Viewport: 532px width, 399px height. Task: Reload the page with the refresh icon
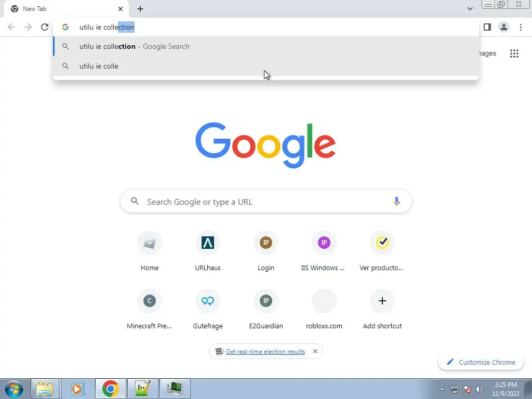45,27
